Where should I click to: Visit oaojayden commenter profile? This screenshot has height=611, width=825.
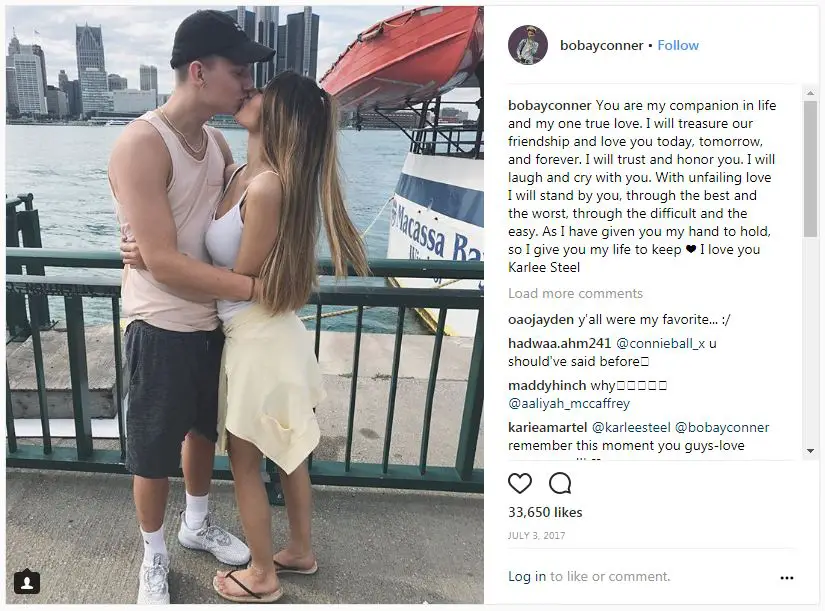pos(541,319)
